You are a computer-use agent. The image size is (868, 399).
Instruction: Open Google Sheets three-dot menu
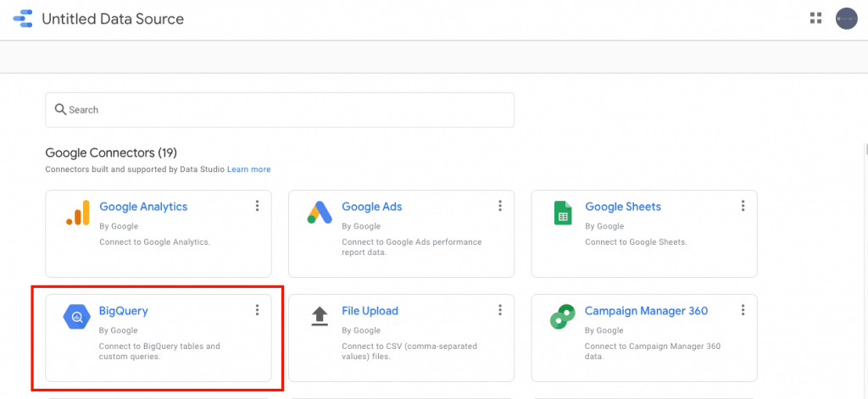743,206
